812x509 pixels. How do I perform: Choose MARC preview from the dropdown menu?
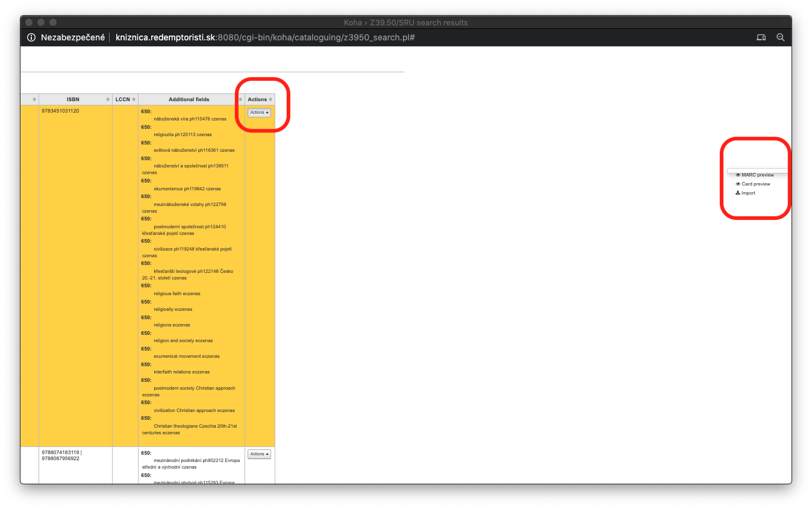pos(757,175)
